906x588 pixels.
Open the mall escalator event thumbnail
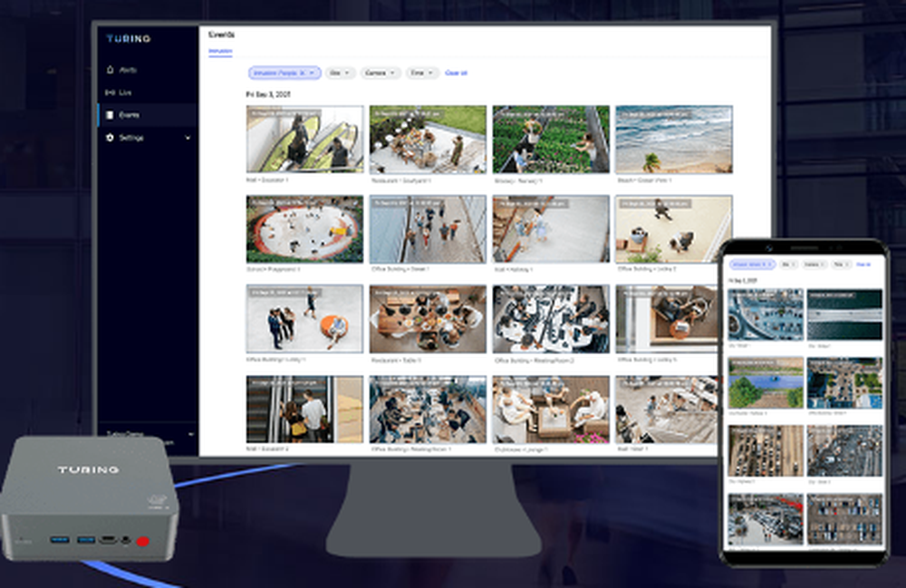coord(304,140)
